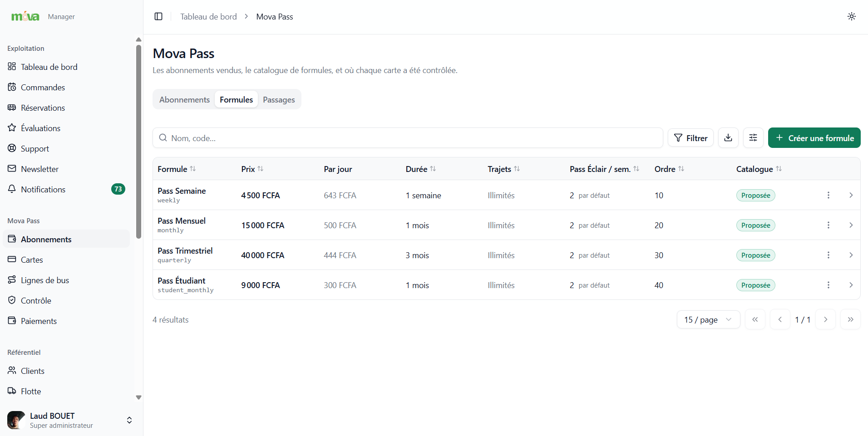Open the 15 / page dropdown
This screenshot has width=868, height=436.
click(x=708, y=319)
